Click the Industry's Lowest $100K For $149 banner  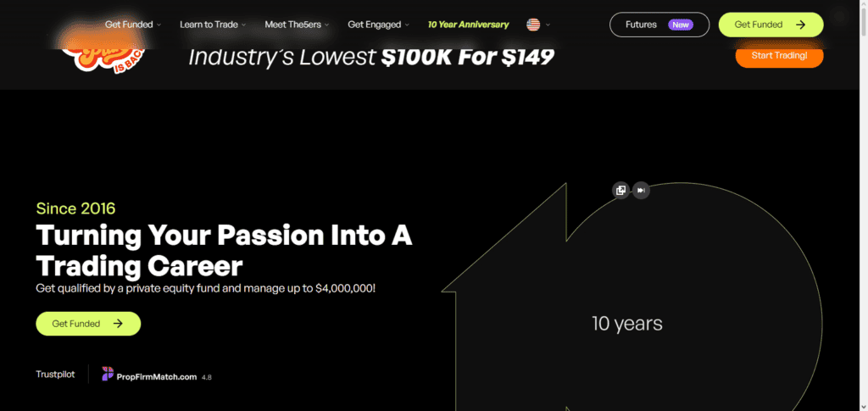(x=371, y=57)
